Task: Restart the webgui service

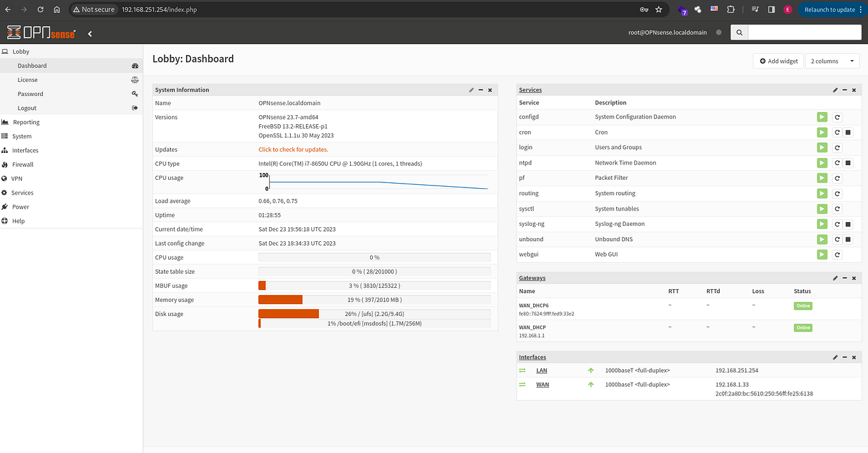Action: pos(837,255)
